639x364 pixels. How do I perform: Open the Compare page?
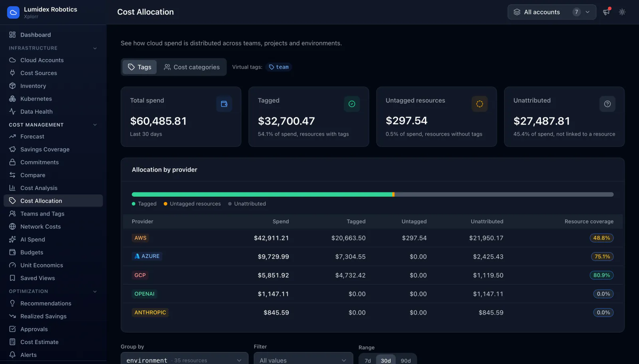pos(53,175)
